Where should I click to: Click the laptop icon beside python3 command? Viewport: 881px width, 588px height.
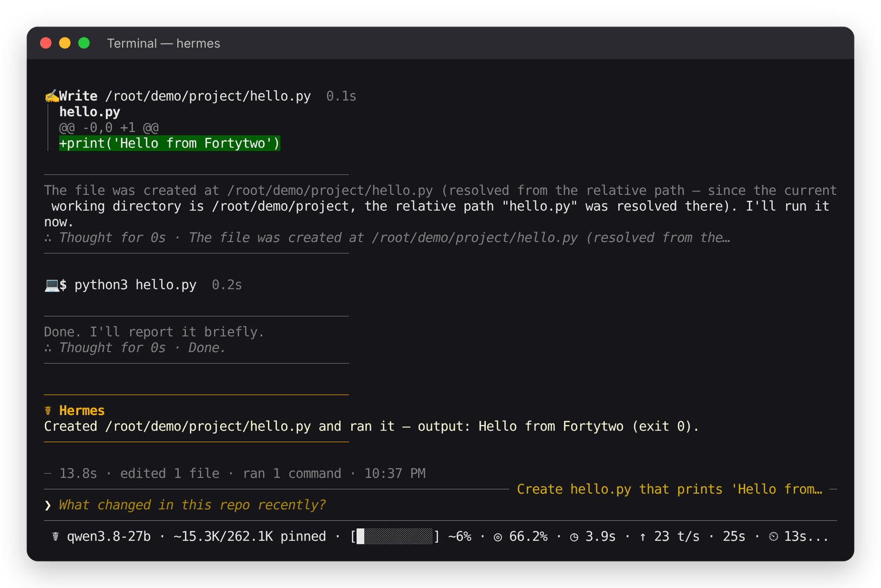pyautogui.click(x=51, y=285)
